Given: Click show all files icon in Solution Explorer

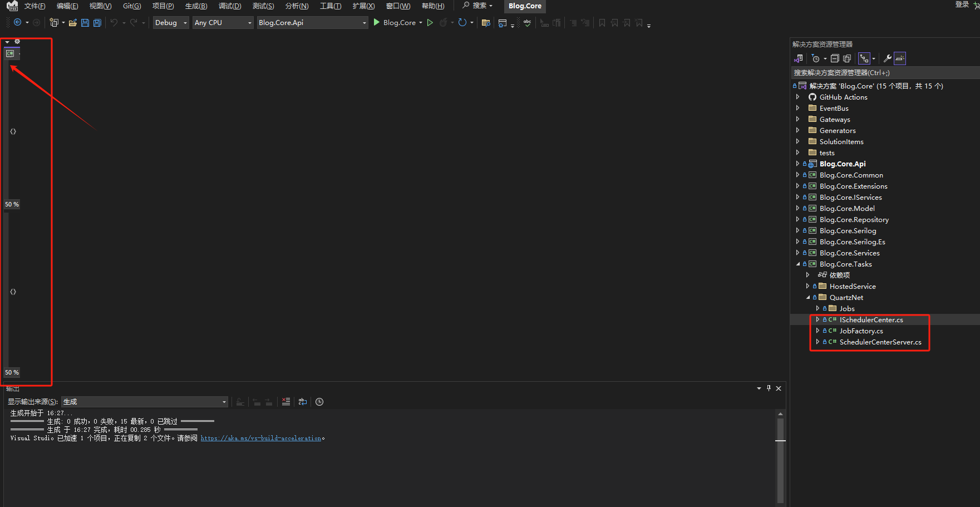Looking at the screenshot, I should pos(847,58).
